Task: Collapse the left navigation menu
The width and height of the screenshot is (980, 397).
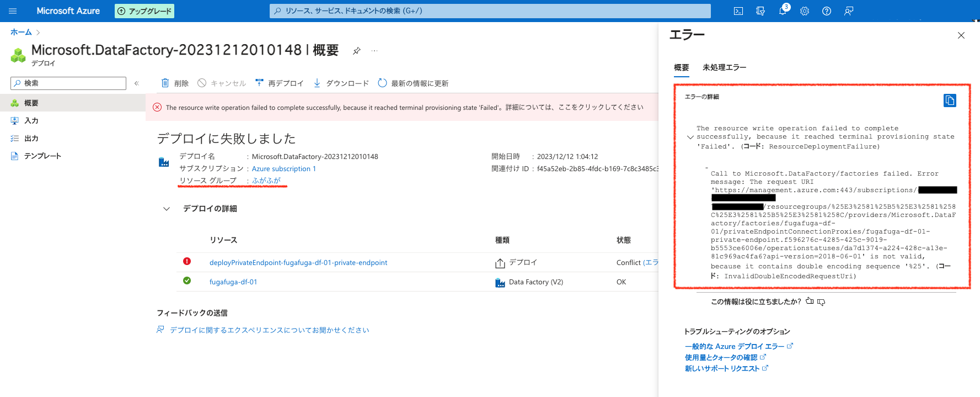Action: pos(137,83)
